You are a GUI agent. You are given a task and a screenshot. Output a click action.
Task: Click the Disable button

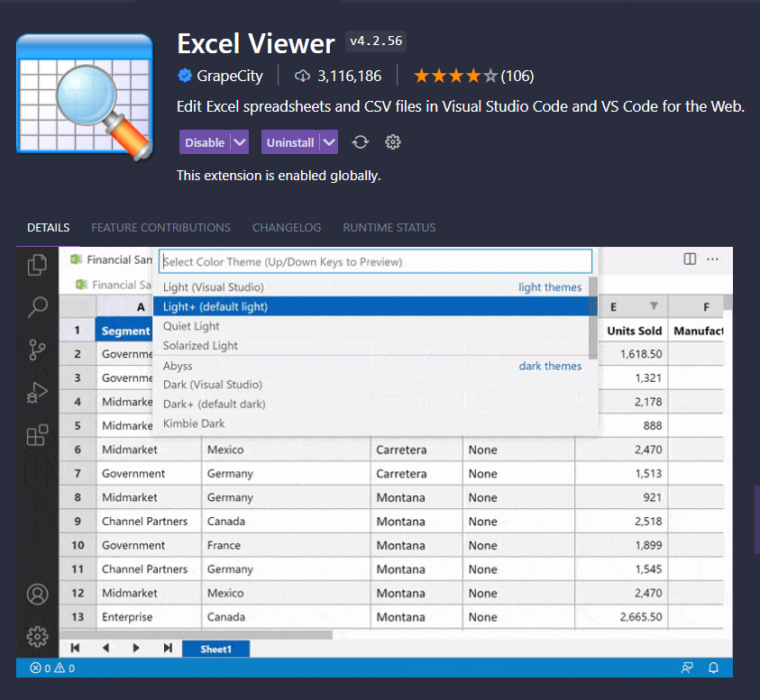205,142
